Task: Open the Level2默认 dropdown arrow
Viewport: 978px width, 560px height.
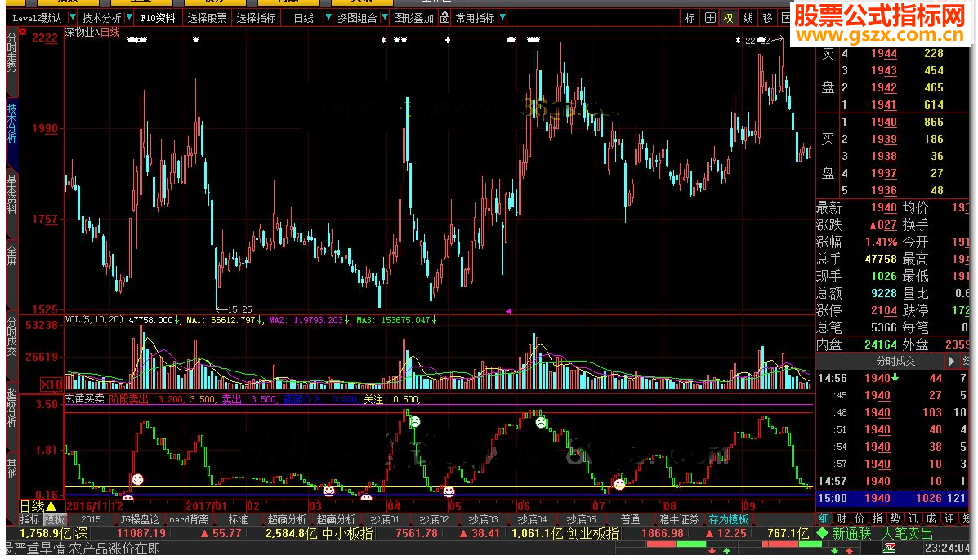Action: click(74, 17)
